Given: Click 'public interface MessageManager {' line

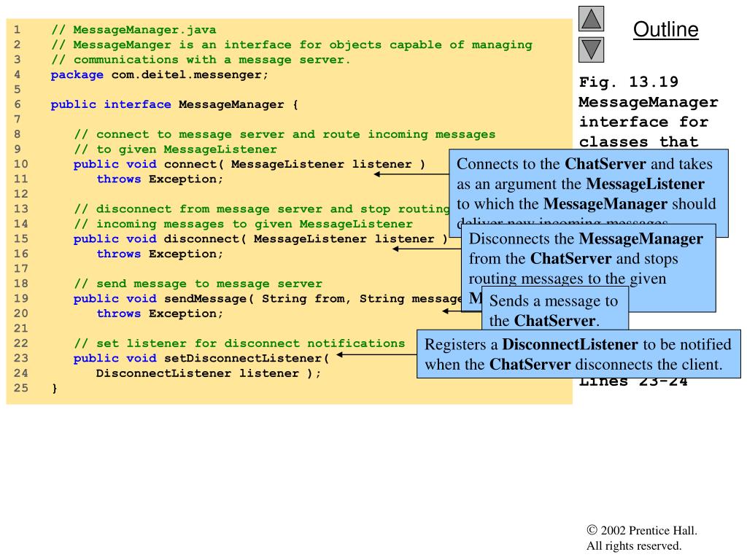Looking at the screenshot, I should click(174, 105).
